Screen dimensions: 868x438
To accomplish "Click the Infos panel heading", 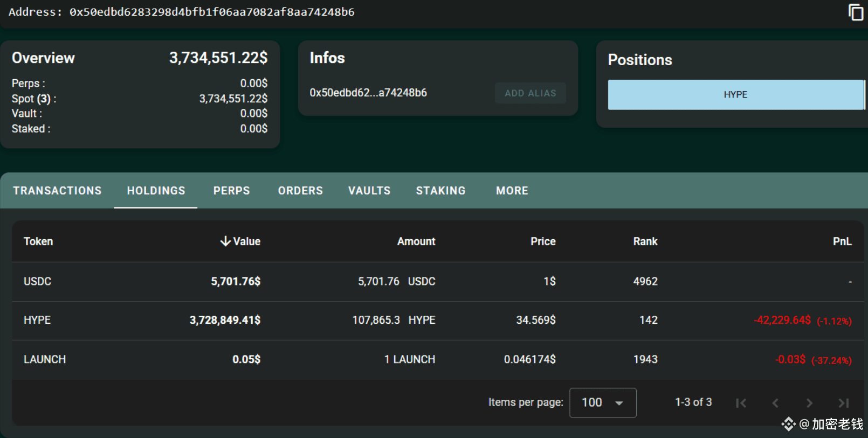I will click(x=327, y=58).
